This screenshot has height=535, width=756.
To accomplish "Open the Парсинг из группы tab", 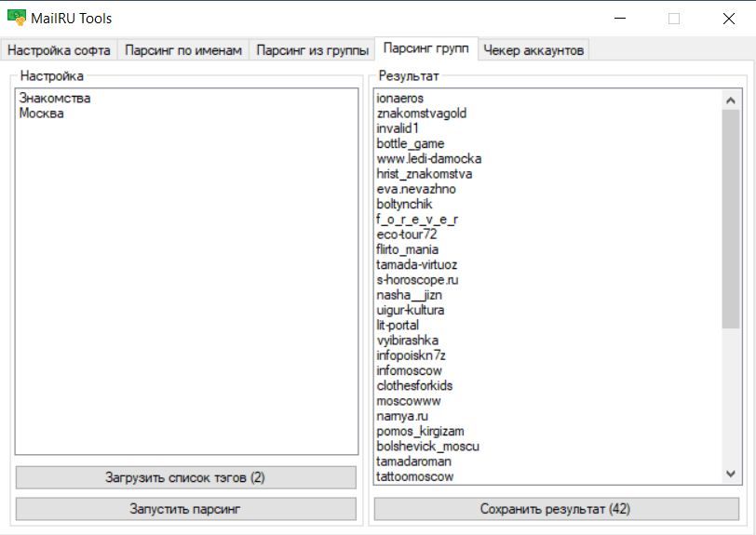I will click(x=312, y=50).
